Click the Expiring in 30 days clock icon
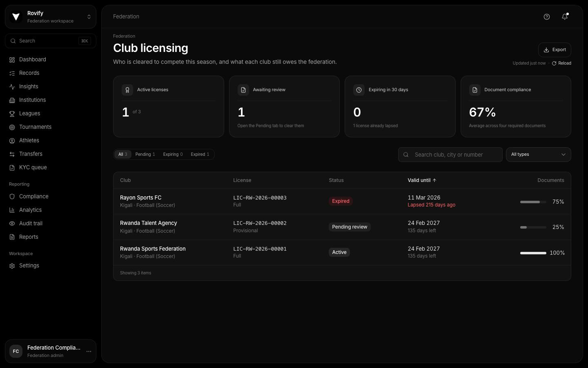The height and width of the screenshot is (368, 588). coord(359,90)
